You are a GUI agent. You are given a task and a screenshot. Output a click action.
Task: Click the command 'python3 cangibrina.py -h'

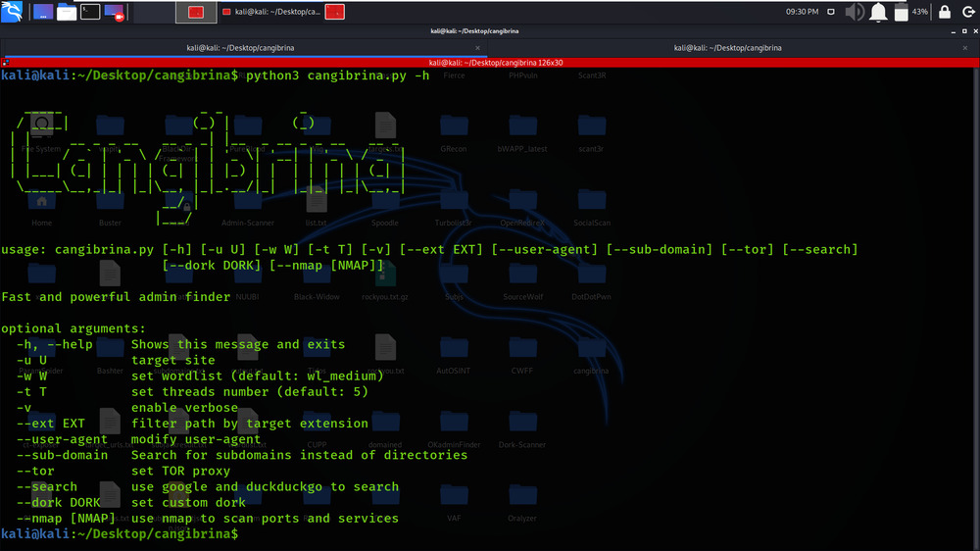coord(337,75)
